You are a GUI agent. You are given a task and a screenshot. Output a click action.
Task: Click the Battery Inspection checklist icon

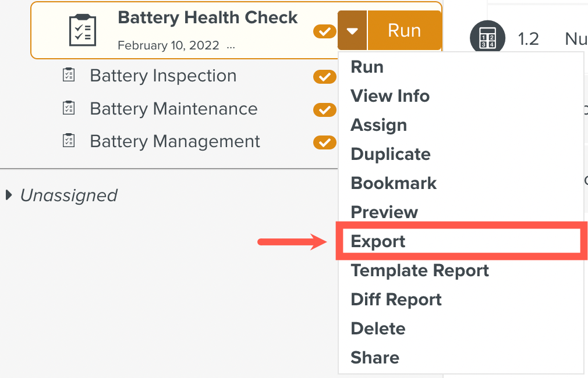point(68,75)
